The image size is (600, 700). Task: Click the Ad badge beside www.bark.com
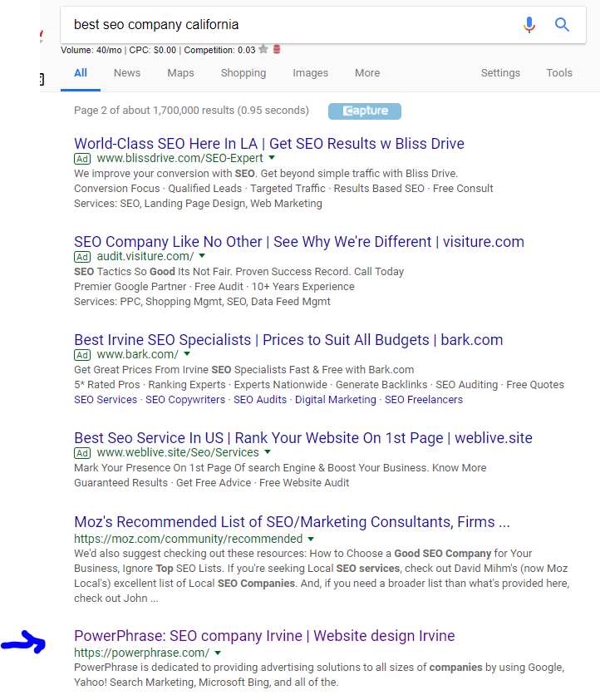click(x=82, y=355)
